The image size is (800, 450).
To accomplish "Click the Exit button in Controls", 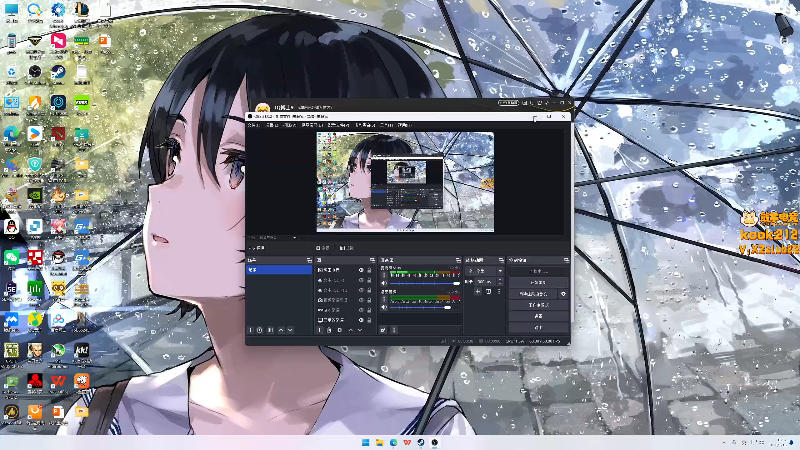I will tap(538, 328).
